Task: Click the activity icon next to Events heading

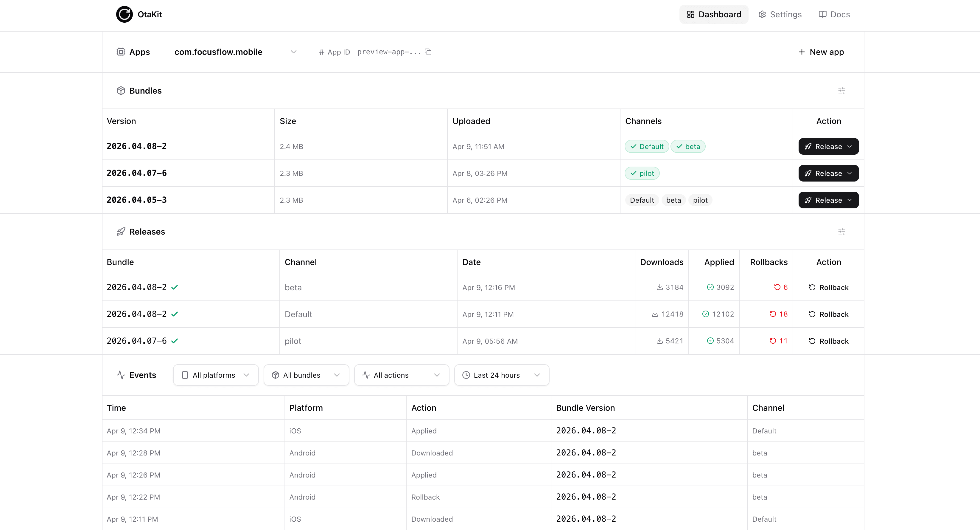Action: coord(121,375)
